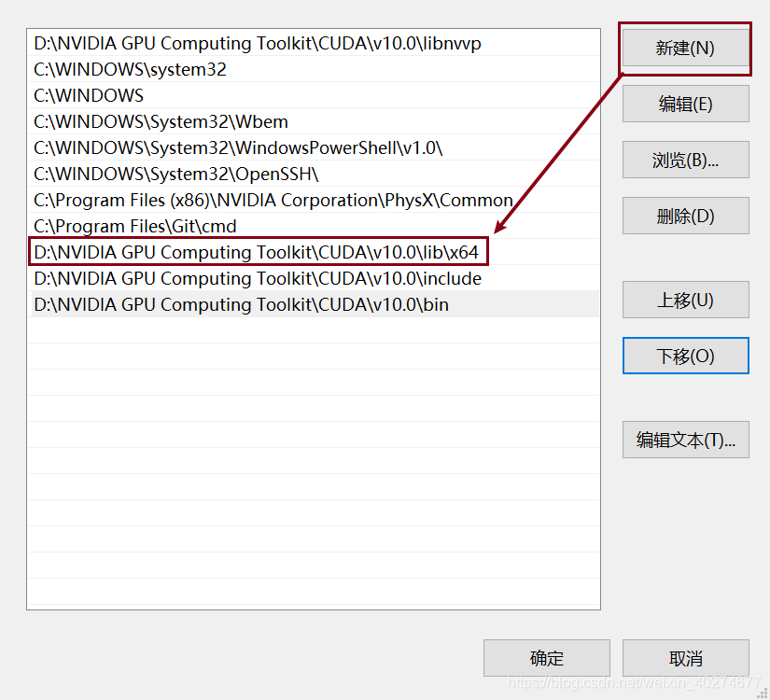Select the CUDA v10.0\lib\x64 path entry

(314, 252)
